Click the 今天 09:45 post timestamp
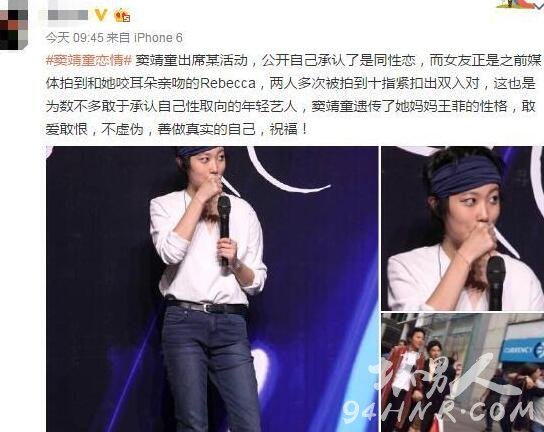Viewport: 544px width, 432px height. pyautogui.click(x=74, y=37)
